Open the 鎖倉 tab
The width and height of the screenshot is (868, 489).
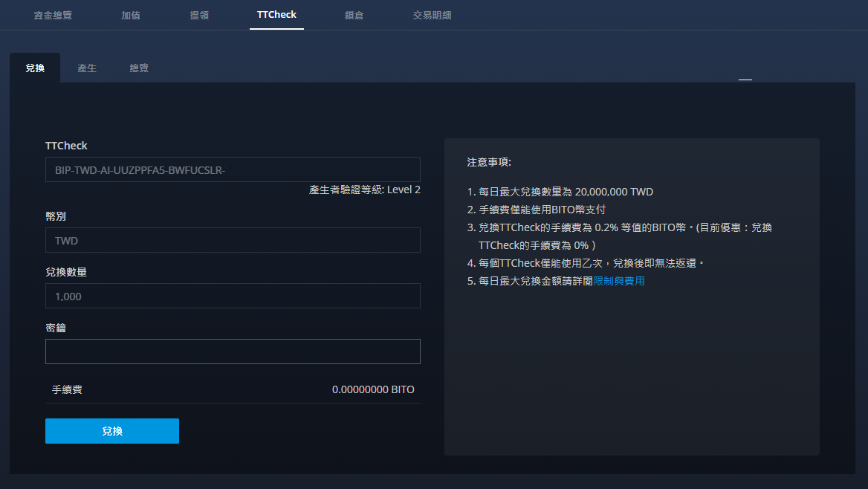[354, 15]
